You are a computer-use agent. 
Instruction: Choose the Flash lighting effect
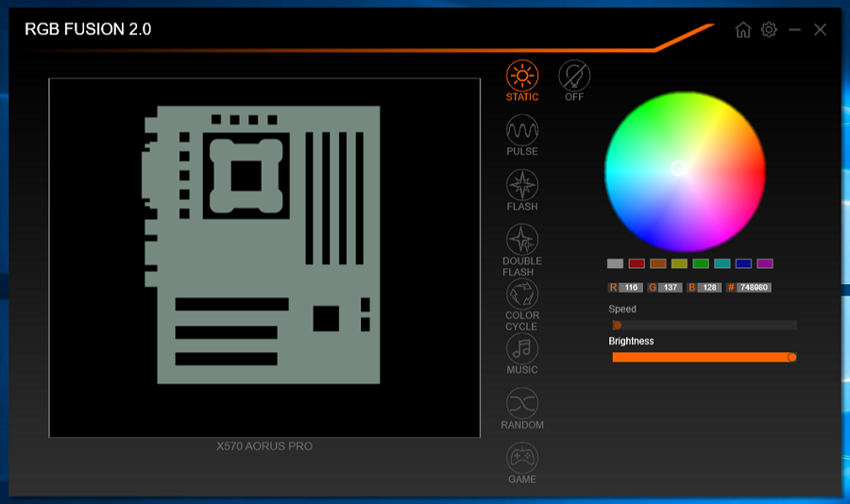(522, 191)
